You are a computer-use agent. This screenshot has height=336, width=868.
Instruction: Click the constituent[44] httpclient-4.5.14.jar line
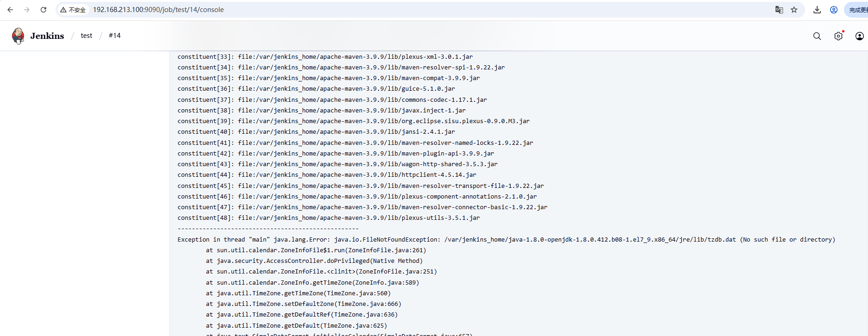coord(327,174)
